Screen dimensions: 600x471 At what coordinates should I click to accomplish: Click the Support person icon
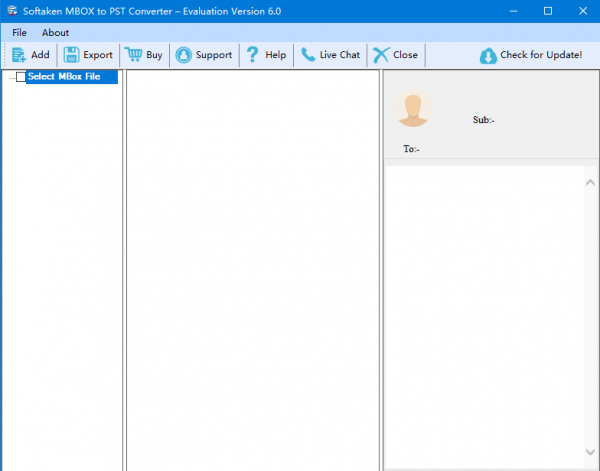[184, 55]
